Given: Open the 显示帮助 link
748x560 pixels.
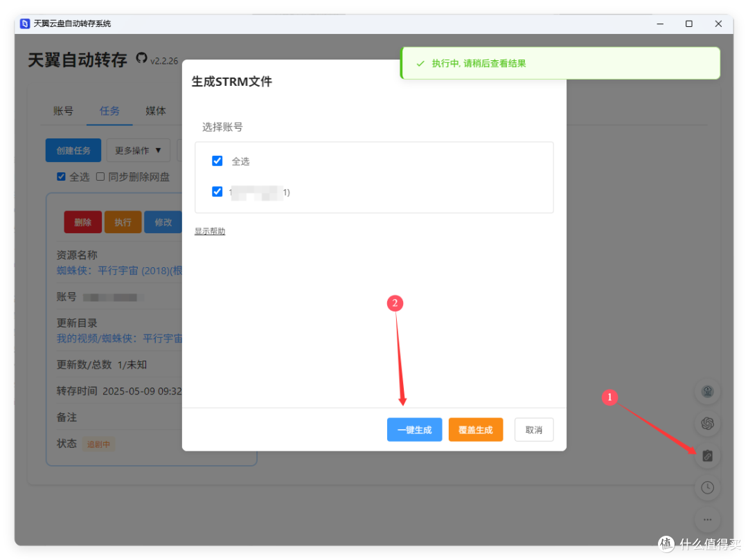Looking at the screenshot, I should pos(209,231).
